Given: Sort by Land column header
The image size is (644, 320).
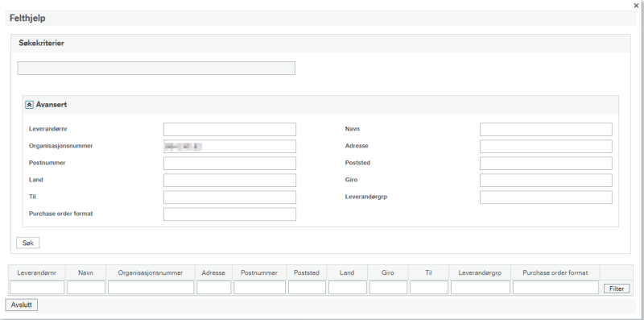Looking at the screenshot, I should coord(347,272).
